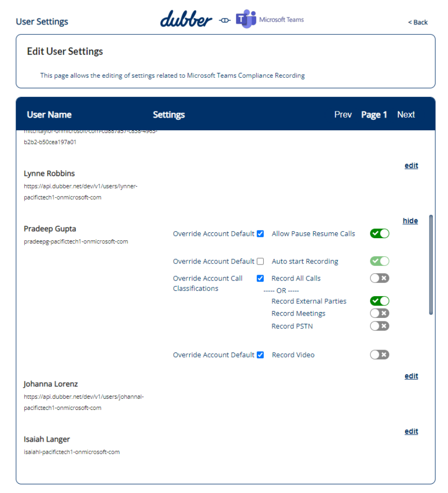Viewport: 448px width, 493px height.
Task: Expand Lynne Robbins settings with edit
Action: (x=411, y=165)
